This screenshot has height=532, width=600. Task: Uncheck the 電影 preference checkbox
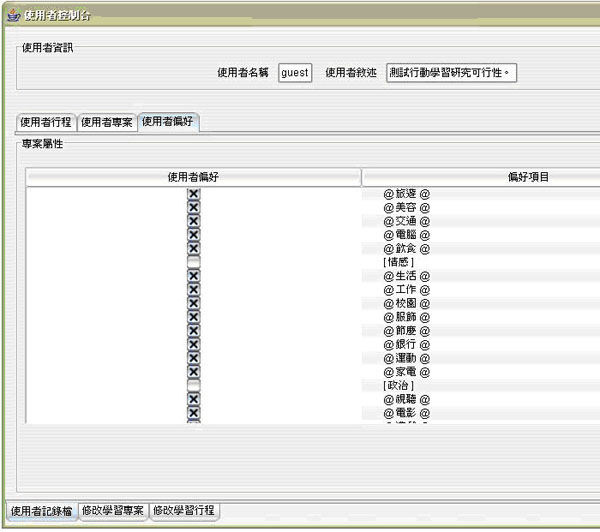(x=193, y=412)
